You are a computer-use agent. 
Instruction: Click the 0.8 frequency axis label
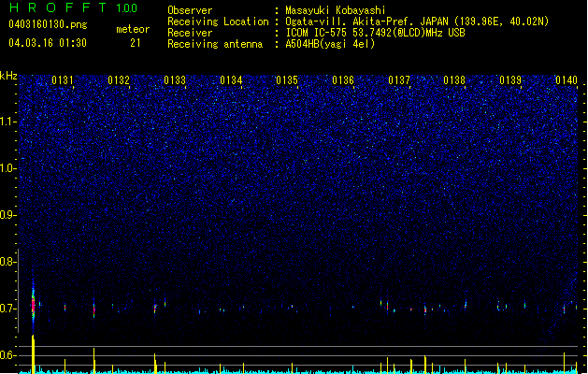pos(8,262)
